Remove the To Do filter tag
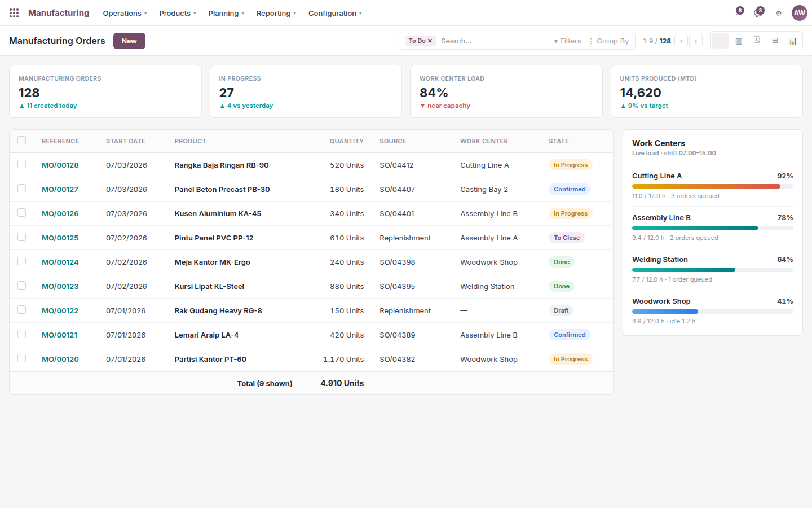812x508 pixels. tap(430, 41)
